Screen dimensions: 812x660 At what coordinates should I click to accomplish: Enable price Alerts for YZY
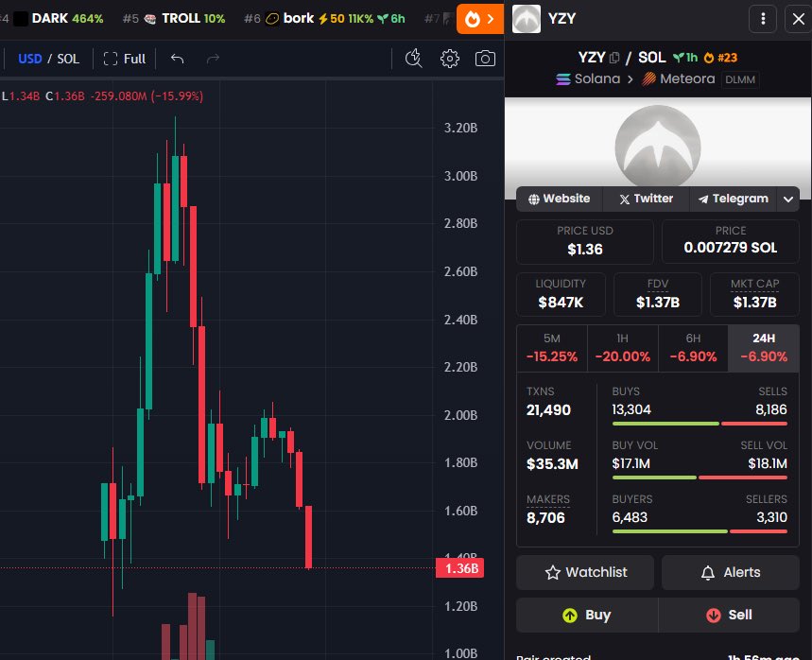pos(730,572)
